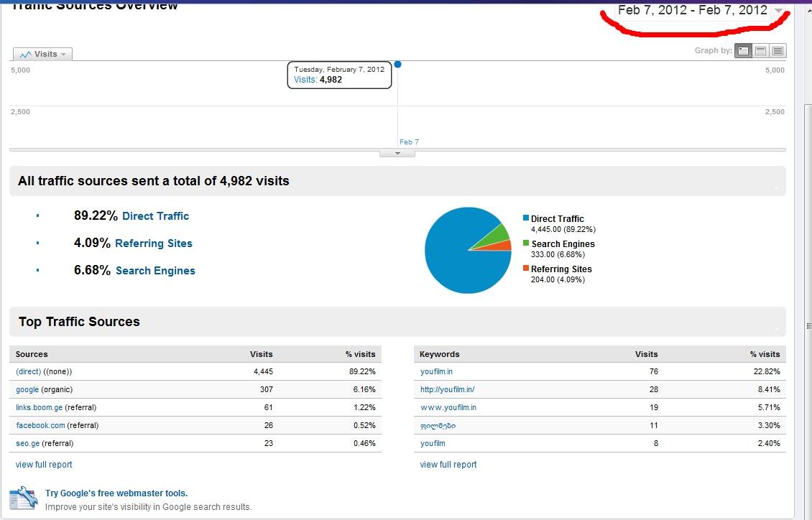Image resolution: width=812 pixels, height=520 pixels.
Task: Open Try Google's free webmaster tools link
Action: (x=116, y=493)
